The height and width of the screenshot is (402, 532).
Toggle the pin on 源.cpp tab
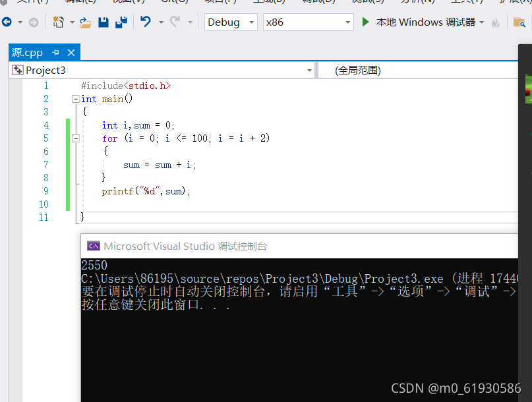click(55, 53)
